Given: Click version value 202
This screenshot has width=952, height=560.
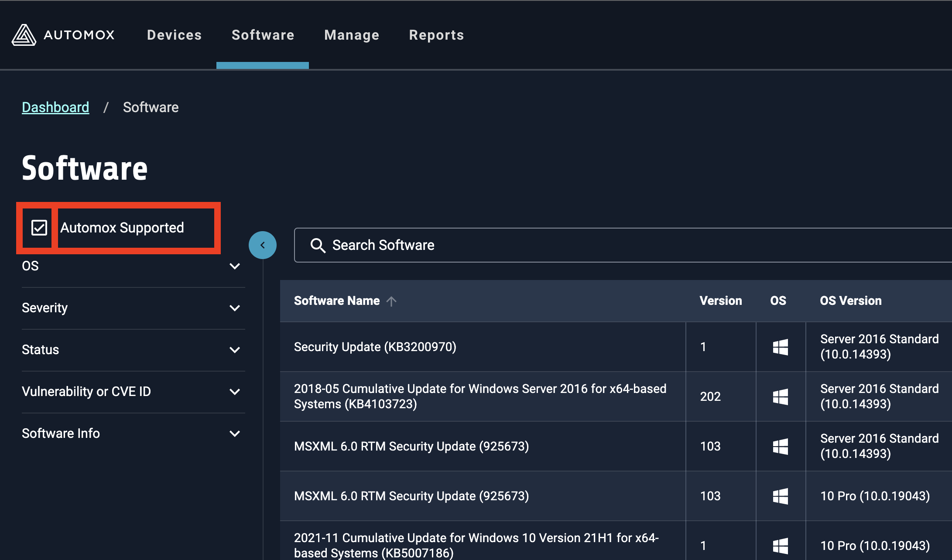Looking at the screenshot, I should click(710, 397).
